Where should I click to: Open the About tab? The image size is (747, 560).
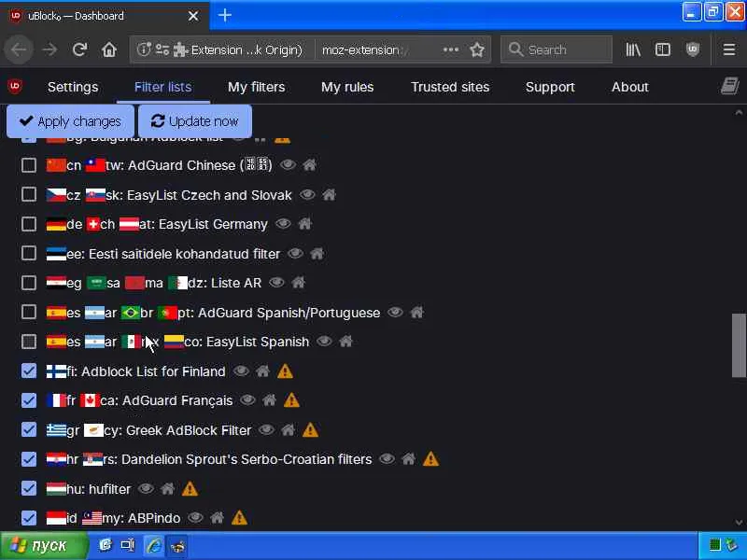629,87
